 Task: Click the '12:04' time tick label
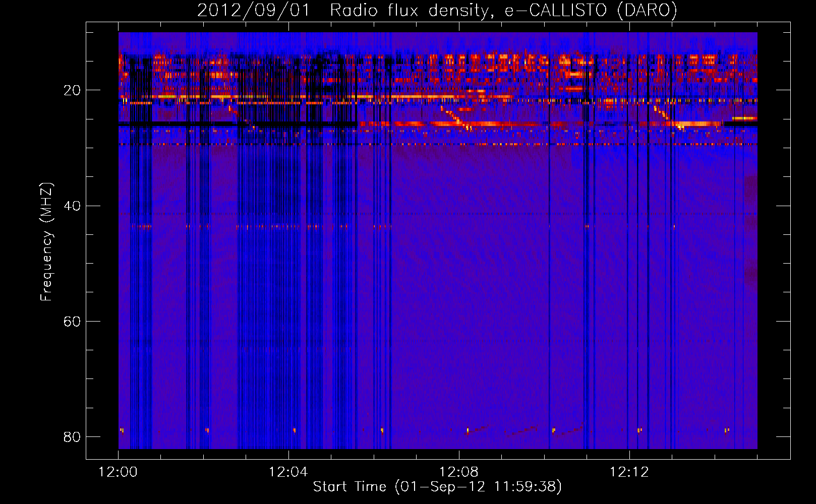click(x=288, y=472)
